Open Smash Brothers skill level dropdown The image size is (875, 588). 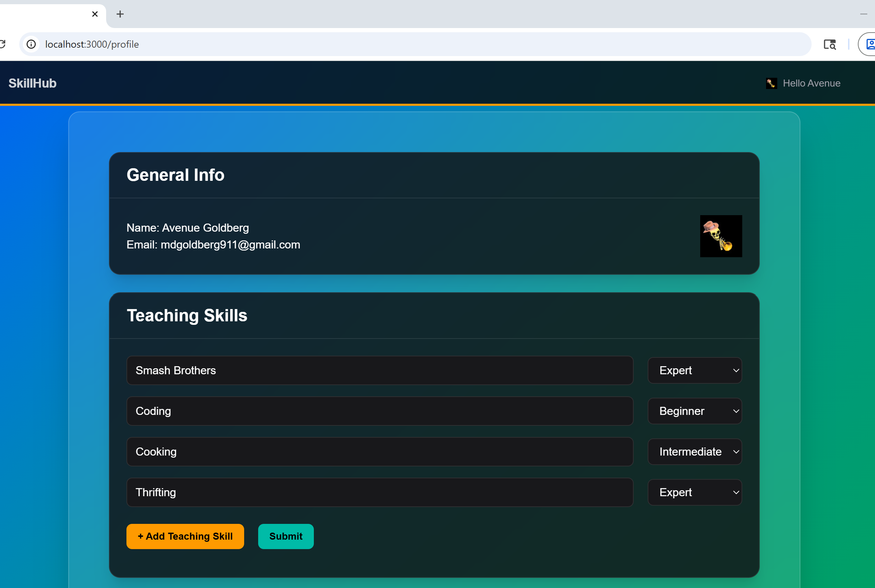click(694, 370)
